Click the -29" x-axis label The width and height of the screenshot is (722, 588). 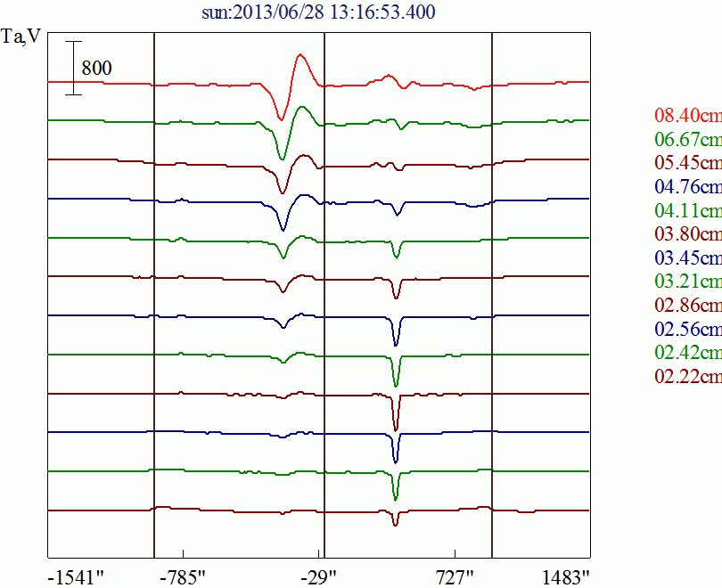click(318, 577)
